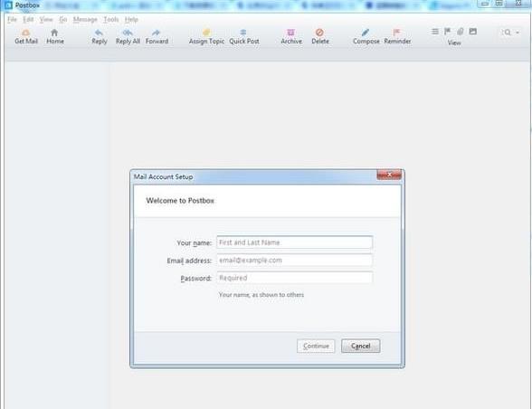Open the Tools menu
This screenshot has width=532, height=409.
click(x=111, y=19)
